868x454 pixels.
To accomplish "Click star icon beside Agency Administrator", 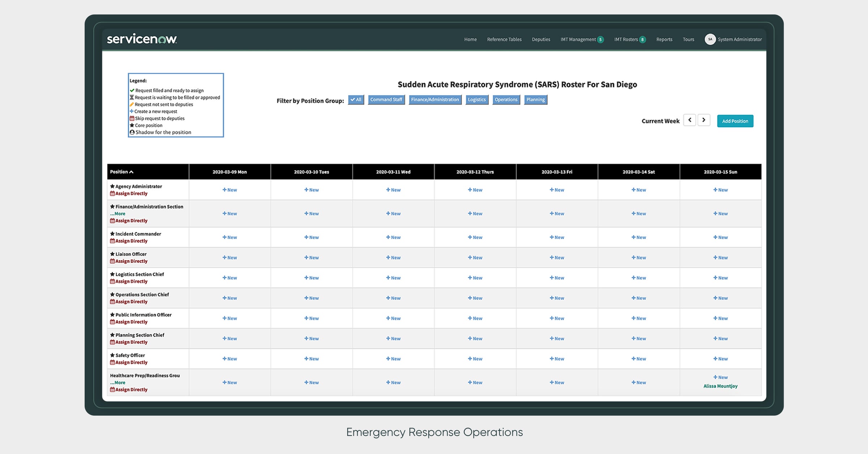I will tap(112, 187).
